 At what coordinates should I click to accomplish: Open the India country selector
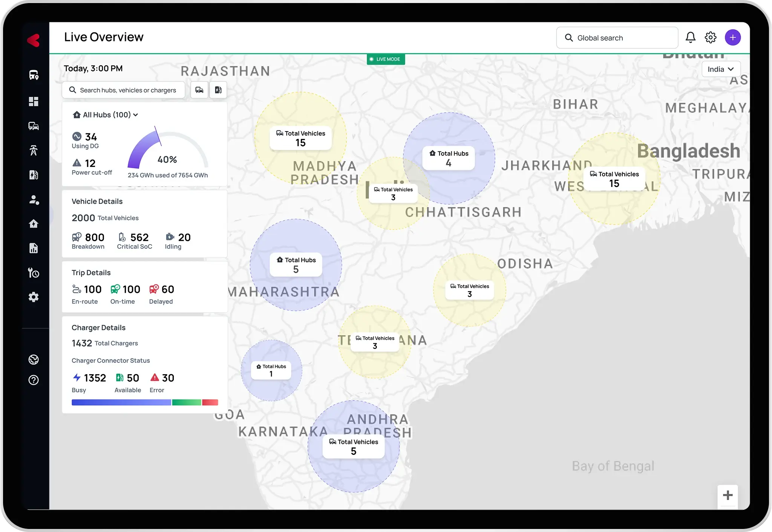point(720,69)
